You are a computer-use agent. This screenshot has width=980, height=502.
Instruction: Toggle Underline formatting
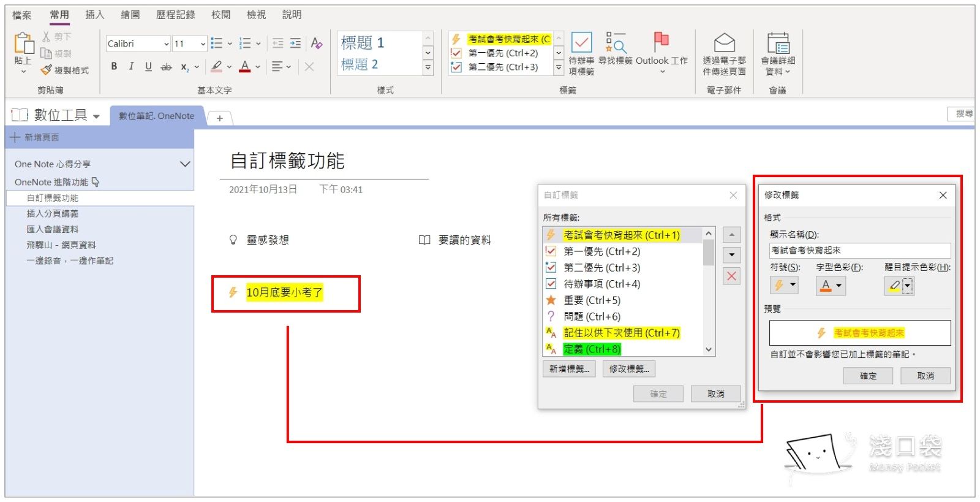(x=148, y=66)
